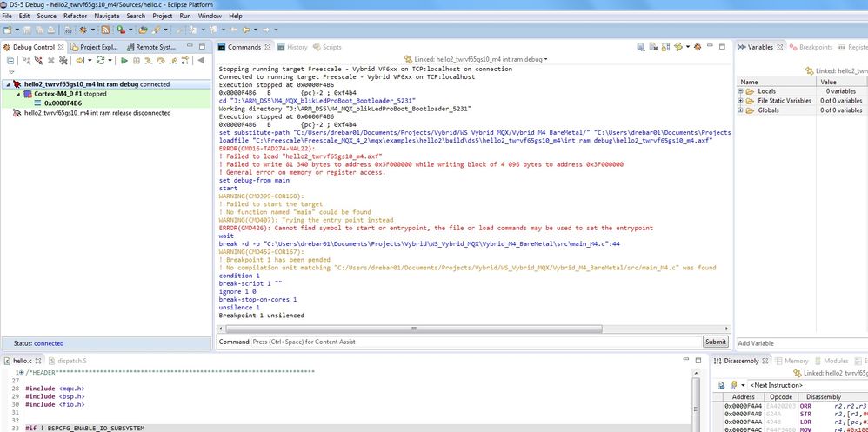
Task: Click the reverse debug gray arrow
Action: tap(201, 60)
